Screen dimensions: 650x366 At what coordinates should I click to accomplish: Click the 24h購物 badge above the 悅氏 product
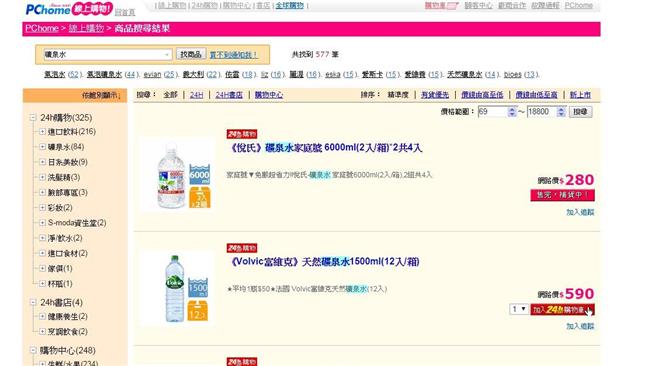coord(242,134)
